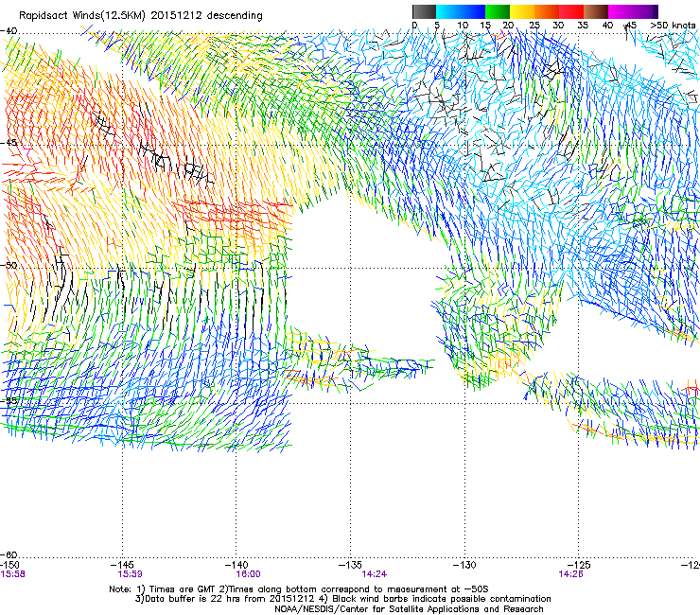Click the orange 25-30 knots legend swatch
The height and width of the screenshot is (615, 700).
click(547, 11)
